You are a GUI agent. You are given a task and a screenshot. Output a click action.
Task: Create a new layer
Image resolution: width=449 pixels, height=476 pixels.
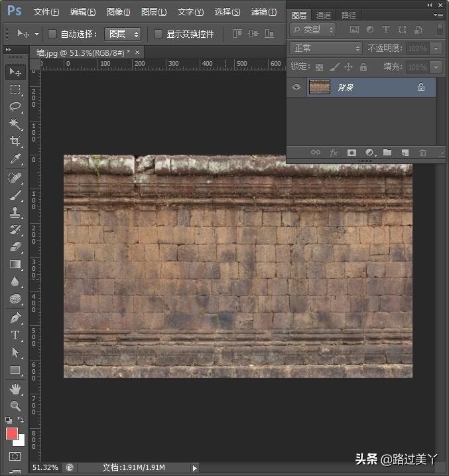tap(405, 153)
